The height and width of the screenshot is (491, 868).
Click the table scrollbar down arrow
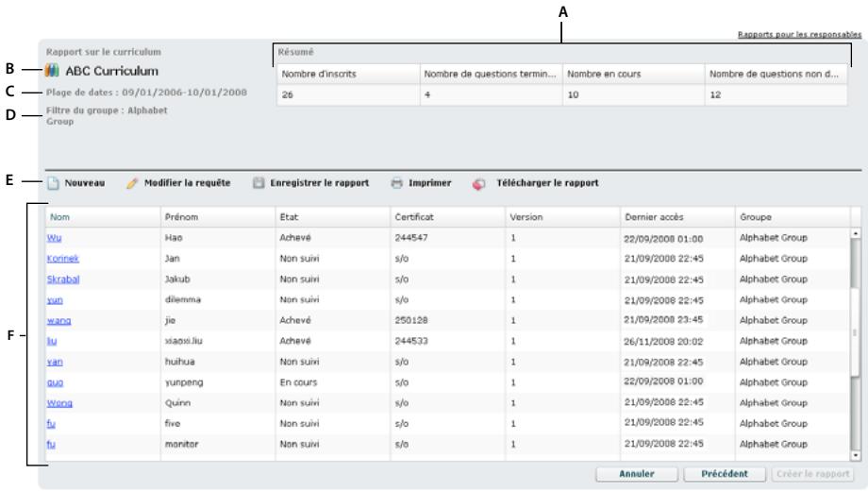[x=856, y=455]
